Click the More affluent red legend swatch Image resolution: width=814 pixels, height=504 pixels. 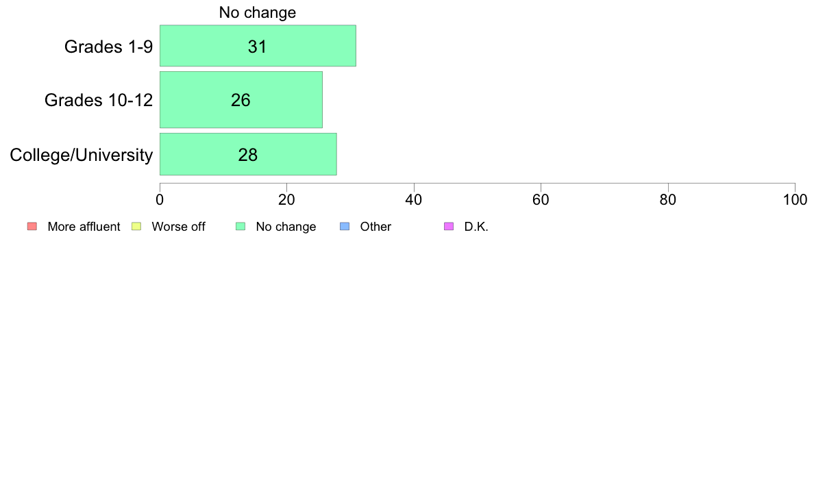coord(32,226)
